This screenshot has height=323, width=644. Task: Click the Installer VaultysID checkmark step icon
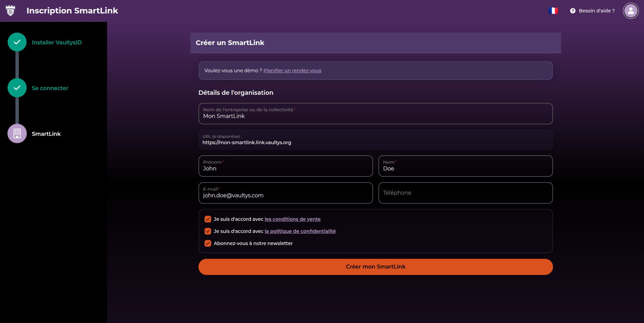pyautogui.click(x=17, y=42)
